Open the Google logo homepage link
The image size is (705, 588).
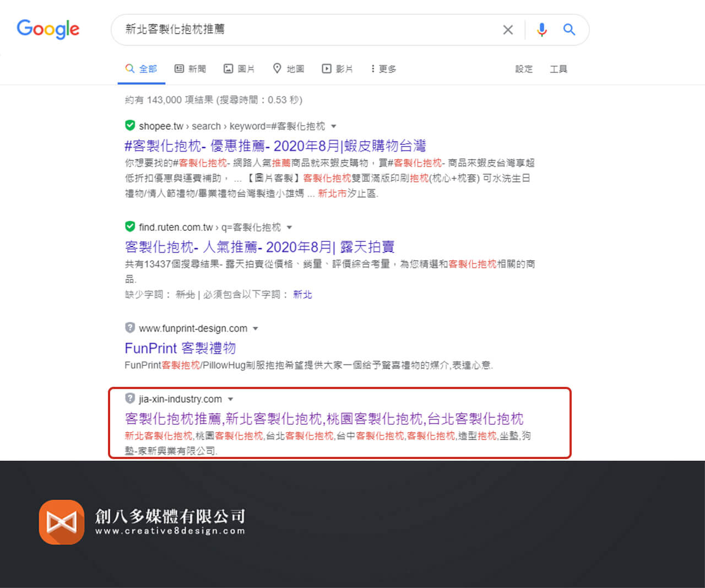pos(48,29)
